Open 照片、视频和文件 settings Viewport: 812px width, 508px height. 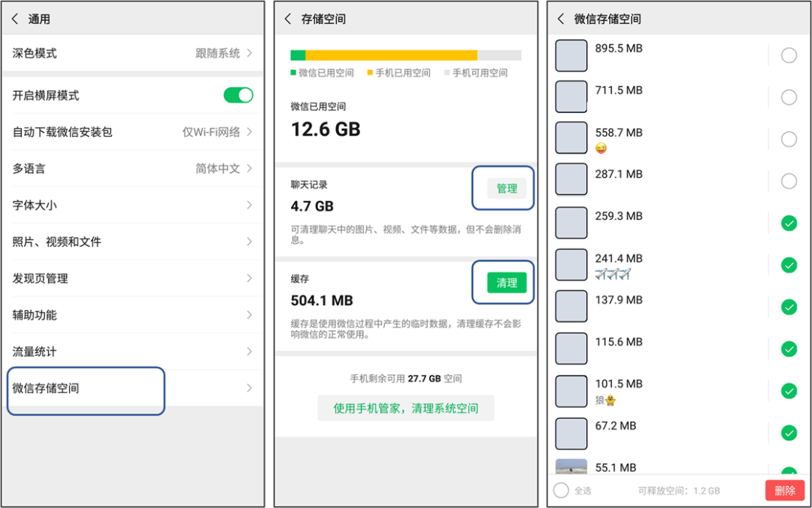click(x=133, y=242)
